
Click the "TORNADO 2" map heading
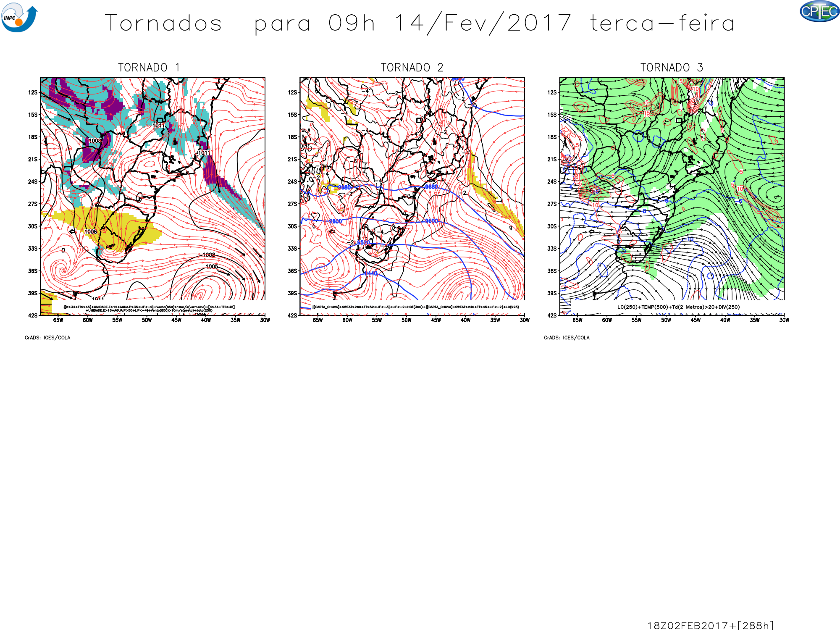(x=412, y=68)
